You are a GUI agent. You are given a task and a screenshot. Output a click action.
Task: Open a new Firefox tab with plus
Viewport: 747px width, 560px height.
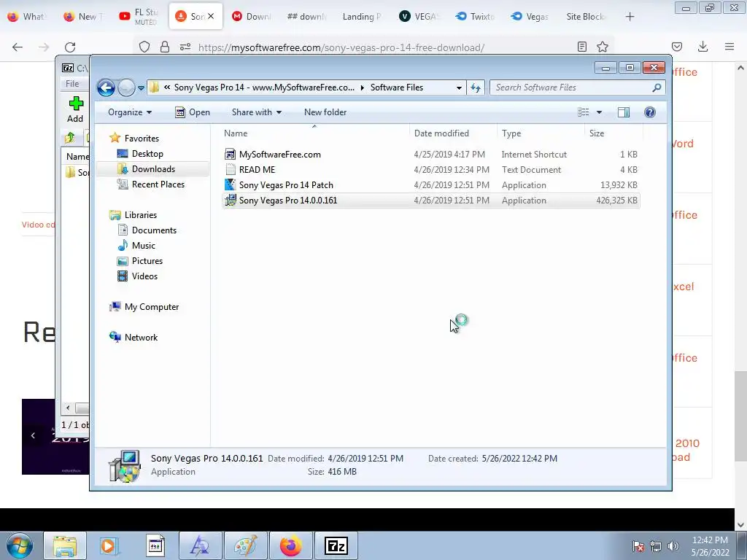pos(630,17)
